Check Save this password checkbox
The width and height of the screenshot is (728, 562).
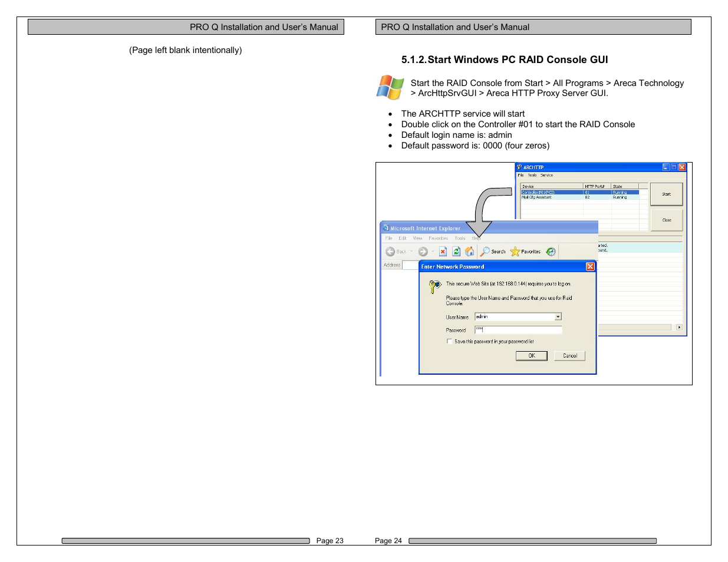[449, 342]
